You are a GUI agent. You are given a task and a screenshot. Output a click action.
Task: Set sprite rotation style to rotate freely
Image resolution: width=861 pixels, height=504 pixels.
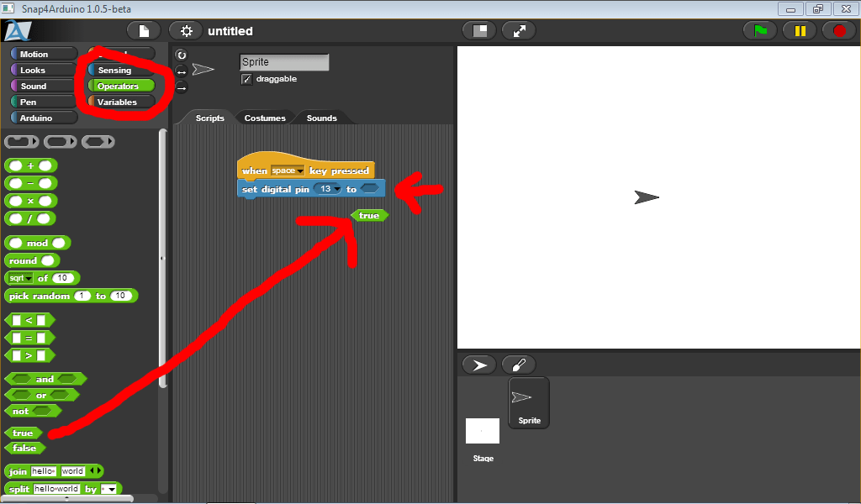pyautogui.click(x=182, y=55)
